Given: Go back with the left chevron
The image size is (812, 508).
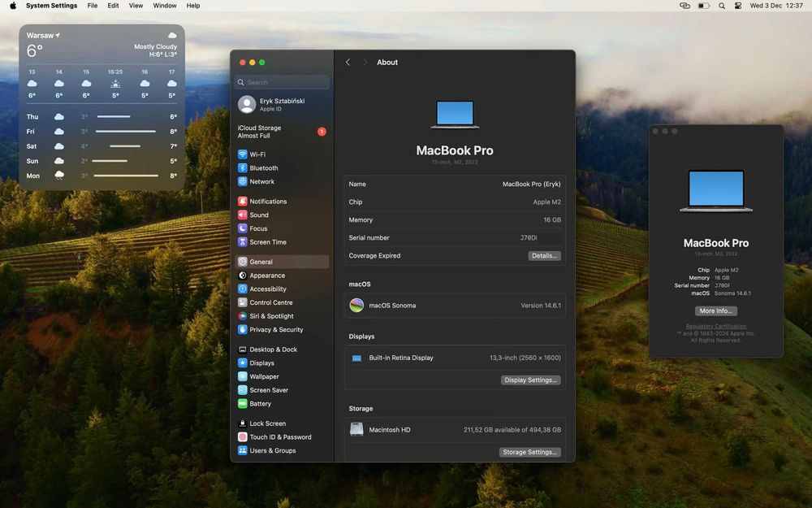Looking at the screenshot, I should point(348,63).
